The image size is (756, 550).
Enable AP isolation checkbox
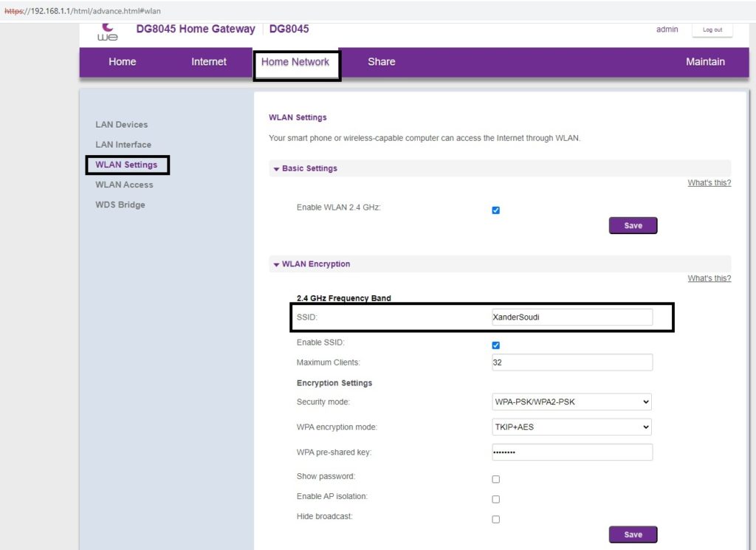point(495,499)
